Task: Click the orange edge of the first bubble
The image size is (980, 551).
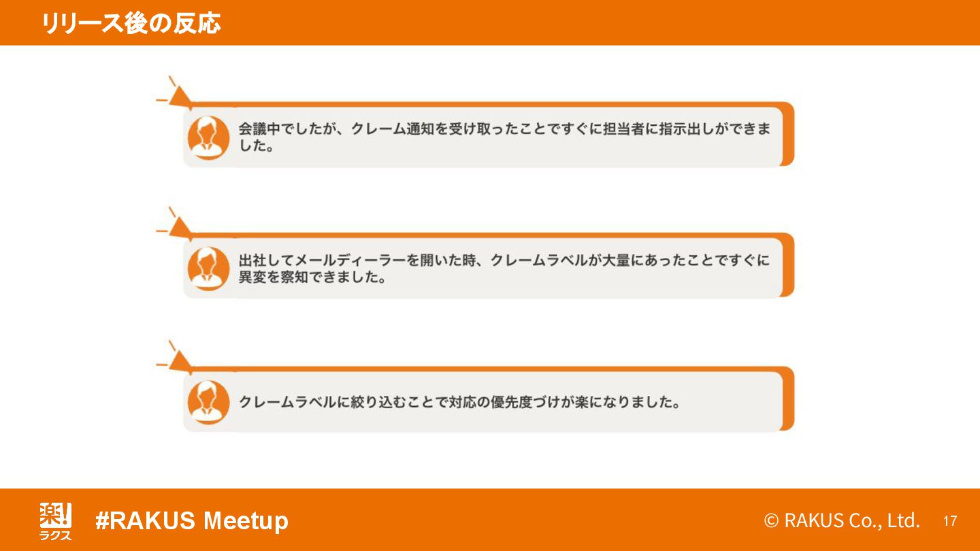Action: 788,134
